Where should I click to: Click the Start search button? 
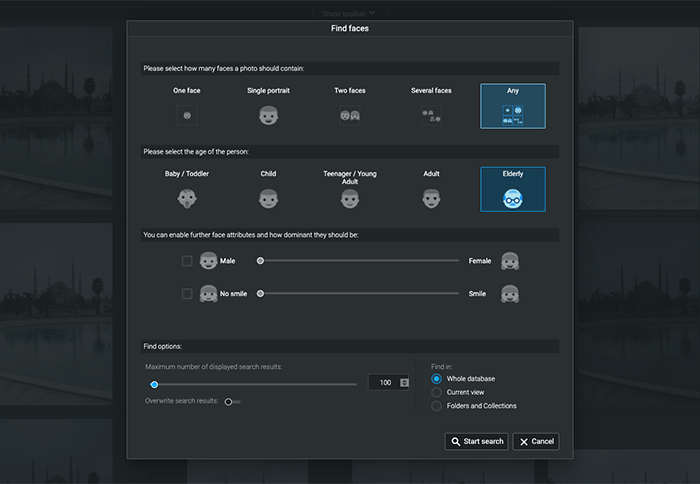pos(477,441)
